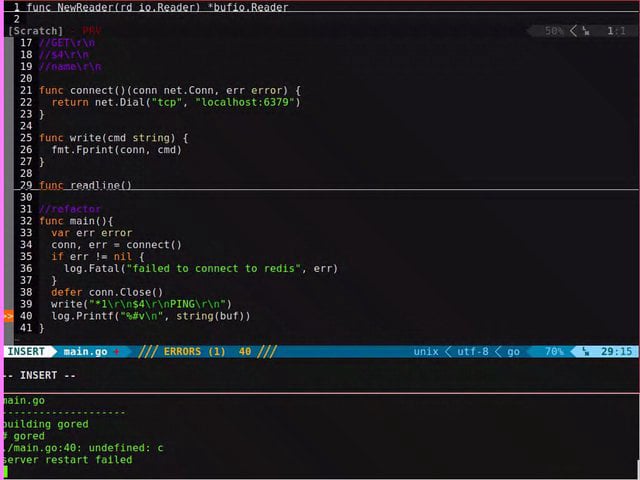
Task: Click the unix file format indicator
Action: tap(426, 352)
